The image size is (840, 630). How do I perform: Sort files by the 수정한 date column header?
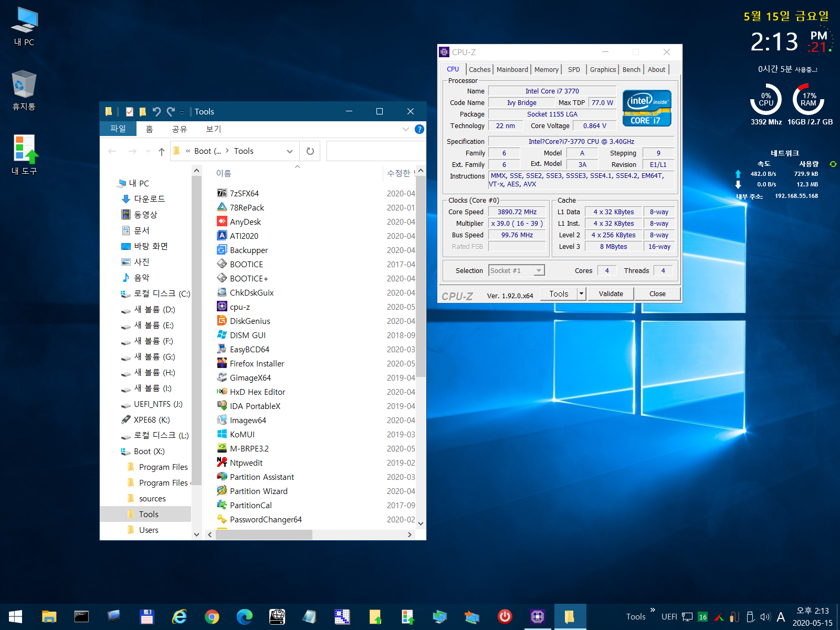tap(400, 173)
